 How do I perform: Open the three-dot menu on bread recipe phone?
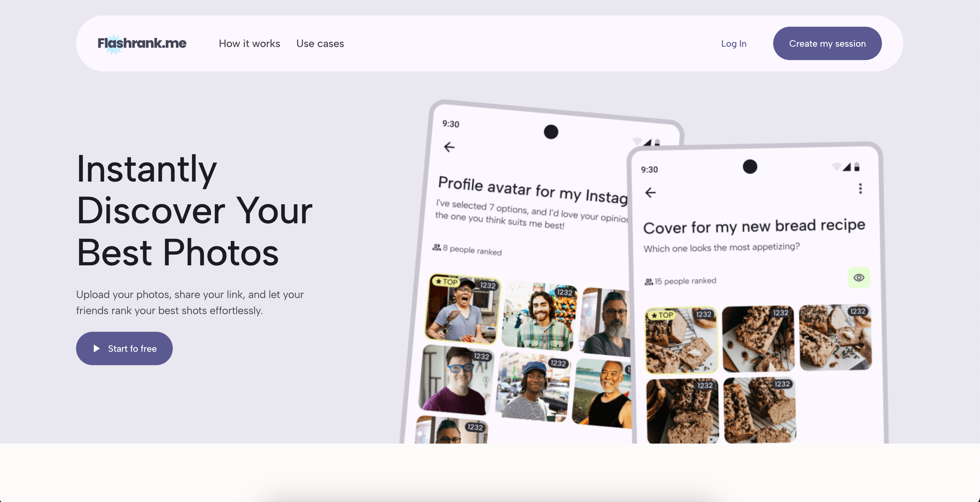tap(860, 188)
